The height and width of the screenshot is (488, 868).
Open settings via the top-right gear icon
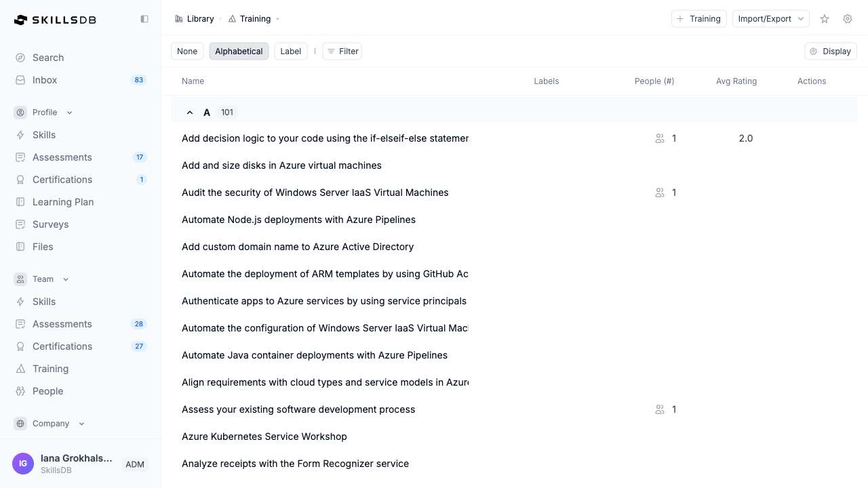pos(848,19)
